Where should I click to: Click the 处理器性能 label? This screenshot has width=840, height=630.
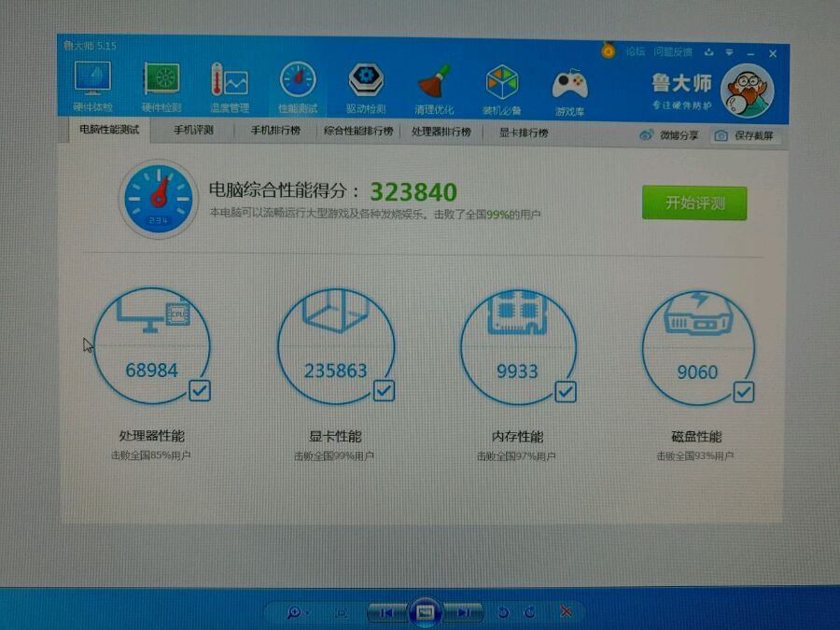point(151,436)
